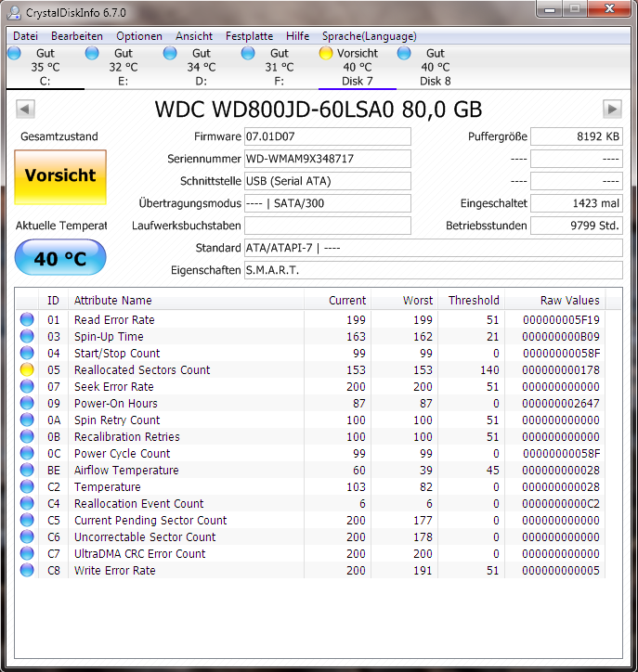638x672 pixels.
Task: Select the 'Write Error Rate' attribute text
Action: 114,571
